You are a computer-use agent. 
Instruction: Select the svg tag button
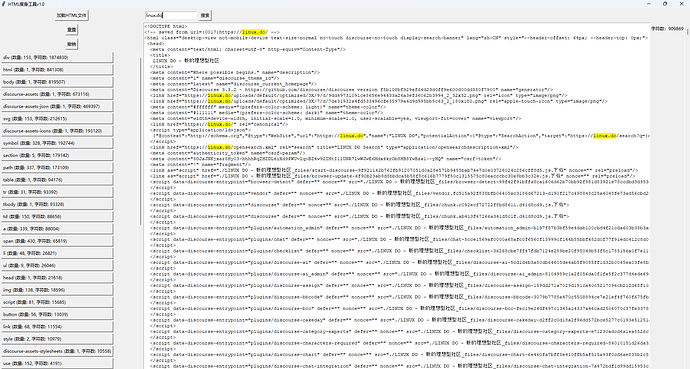click(57, 118)
